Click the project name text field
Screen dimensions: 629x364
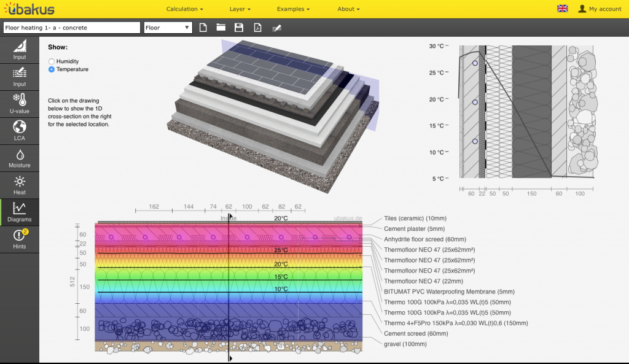(x=72, y=28)
